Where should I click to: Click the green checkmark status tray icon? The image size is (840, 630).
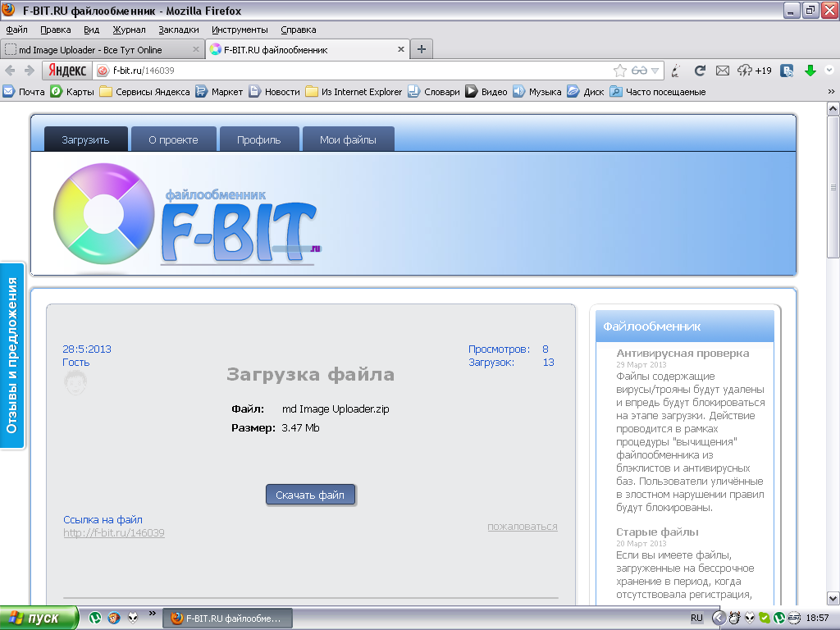click(765, 618)
